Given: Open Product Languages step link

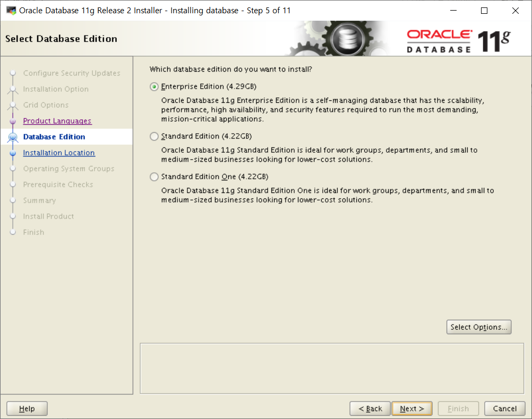Looking at the screenshot, I should pyautogui.click(x=57, y=121).
